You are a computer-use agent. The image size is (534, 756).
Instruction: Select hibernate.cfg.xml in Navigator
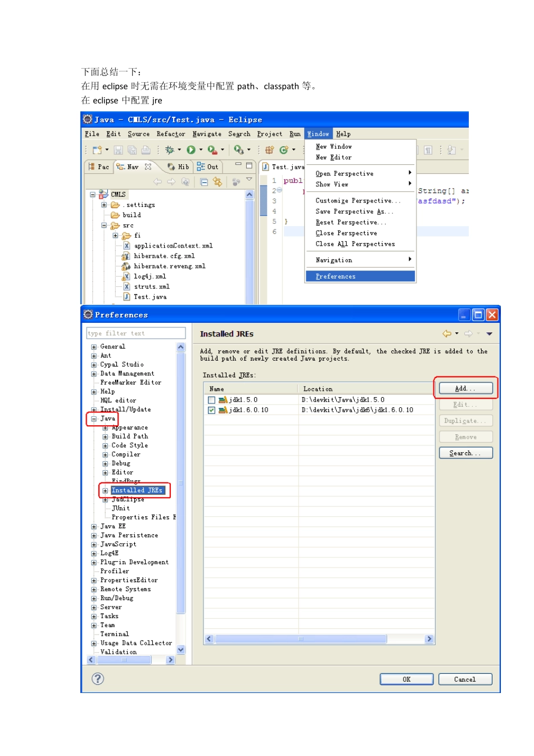tap(164, 256)
